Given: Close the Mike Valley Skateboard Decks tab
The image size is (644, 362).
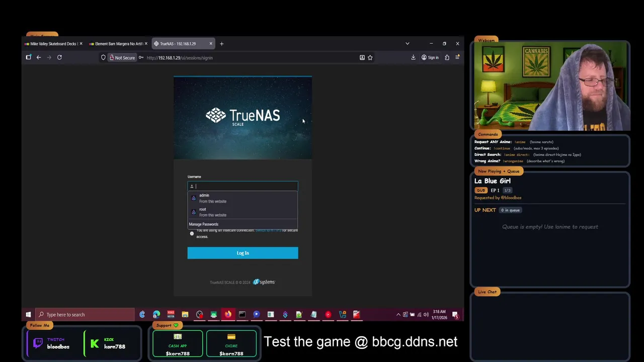Looking at the screenshot, I should coord(81,44).
